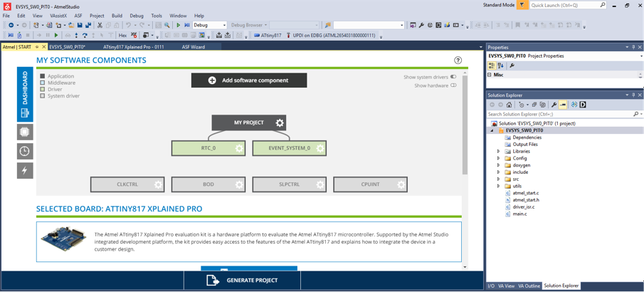This screenshot has height=292, width=644.
Task: Toggle Show system drivers switch
Action: 453,77
